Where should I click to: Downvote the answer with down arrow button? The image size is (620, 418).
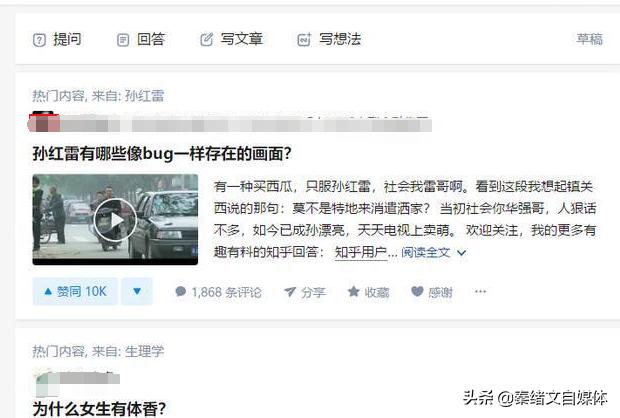[x=137, y=291]
